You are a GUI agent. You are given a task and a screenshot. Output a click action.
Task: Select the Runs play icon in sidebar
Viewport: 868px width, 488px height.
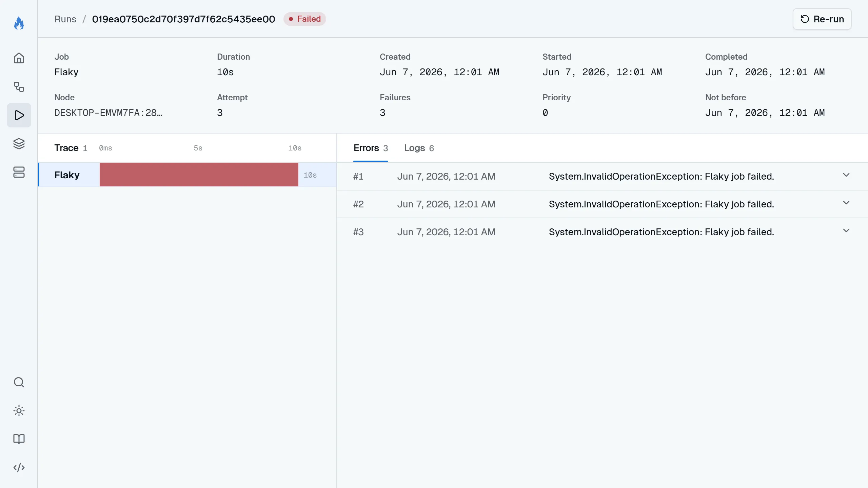[19, 115]
